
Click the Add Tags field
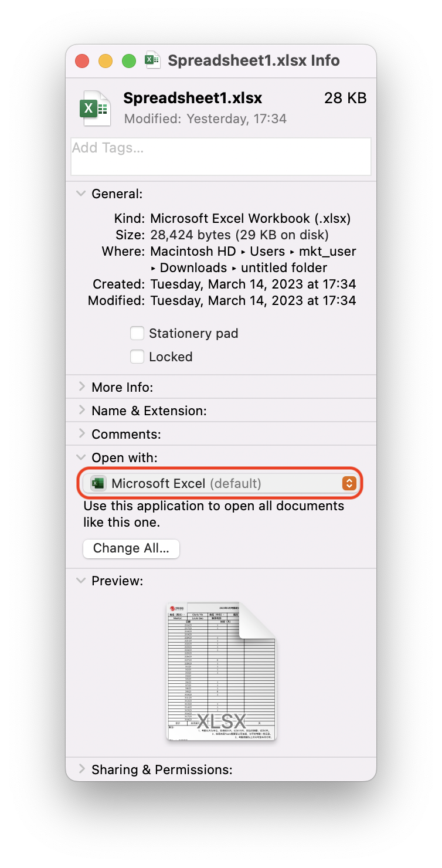tap(220, 156)
